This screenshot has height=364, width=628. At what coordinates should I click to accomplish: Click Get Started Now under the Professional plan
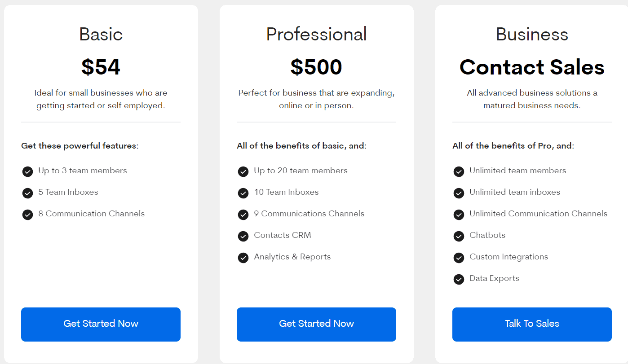click(316, 324)
